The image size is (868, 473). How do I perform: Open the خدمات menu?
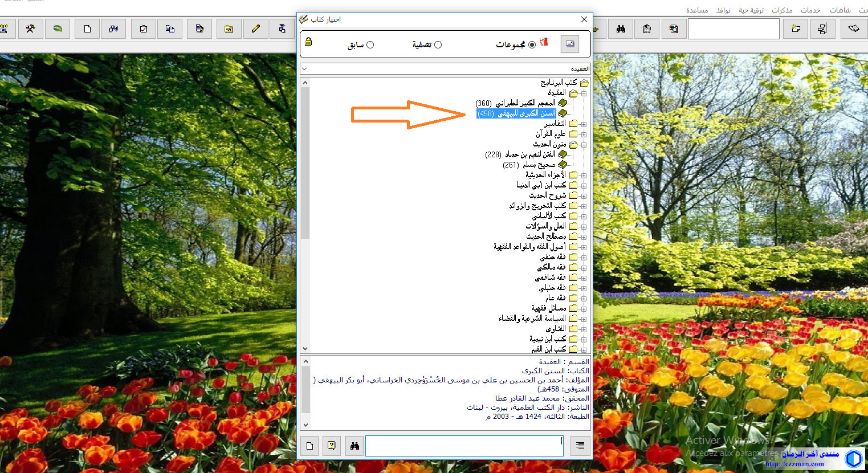point(810,10)
